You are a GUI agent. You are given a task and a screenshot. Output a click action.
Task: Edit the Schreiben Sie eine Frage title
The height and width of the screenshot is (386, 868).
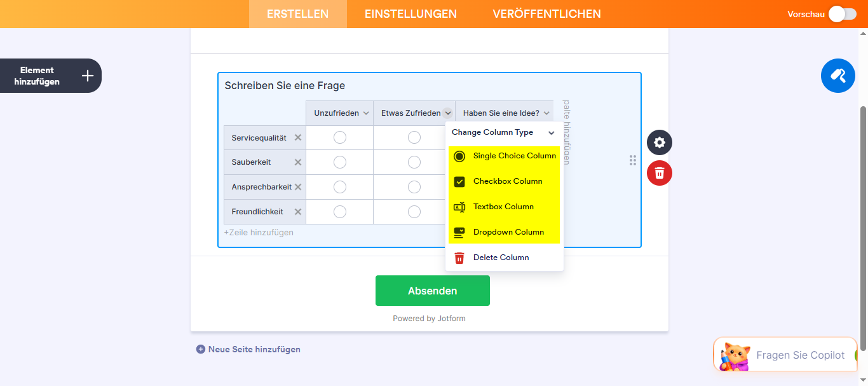(x=285, y=86)
